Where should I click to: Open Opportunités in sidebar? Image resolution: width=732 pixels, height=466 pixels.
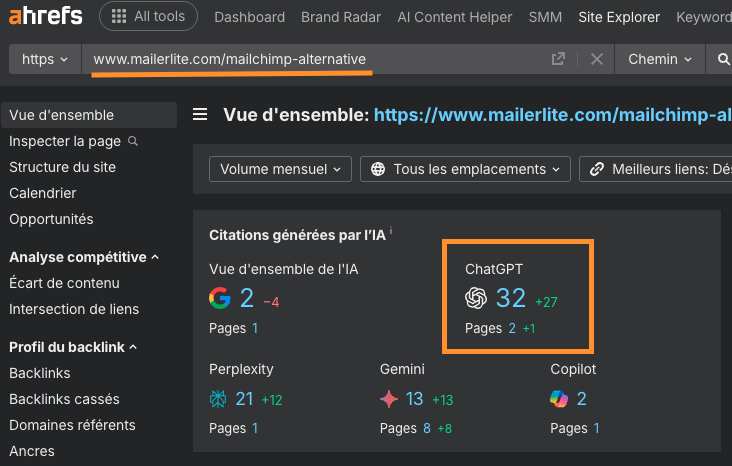[x=51, y=219]
